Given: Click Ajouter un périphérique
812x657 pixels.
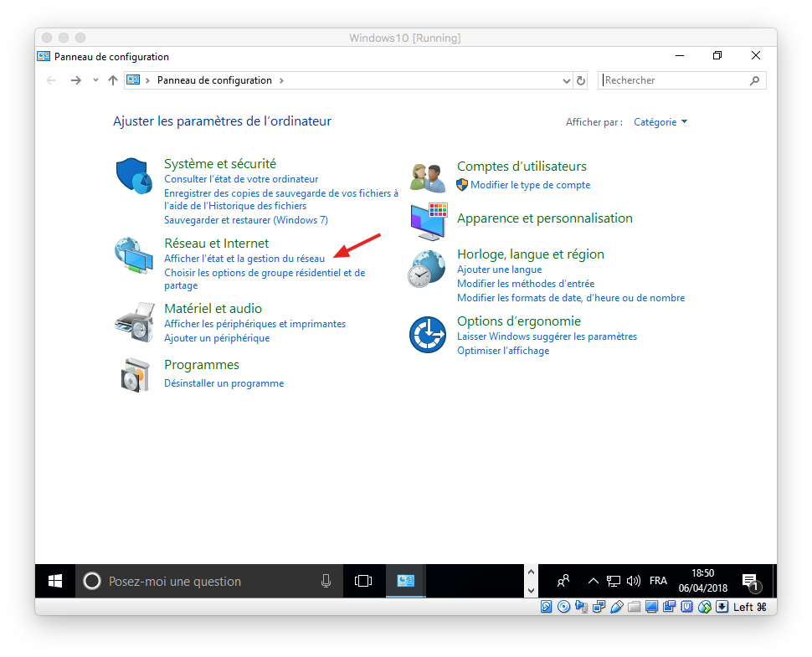Looking at the screenshot, I should tap(217, 338).
